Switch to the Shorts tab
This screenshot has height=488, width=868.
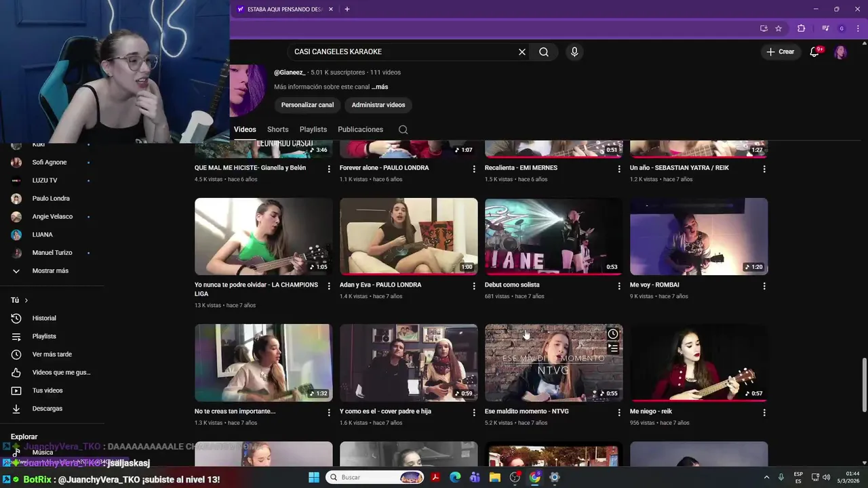277,129
